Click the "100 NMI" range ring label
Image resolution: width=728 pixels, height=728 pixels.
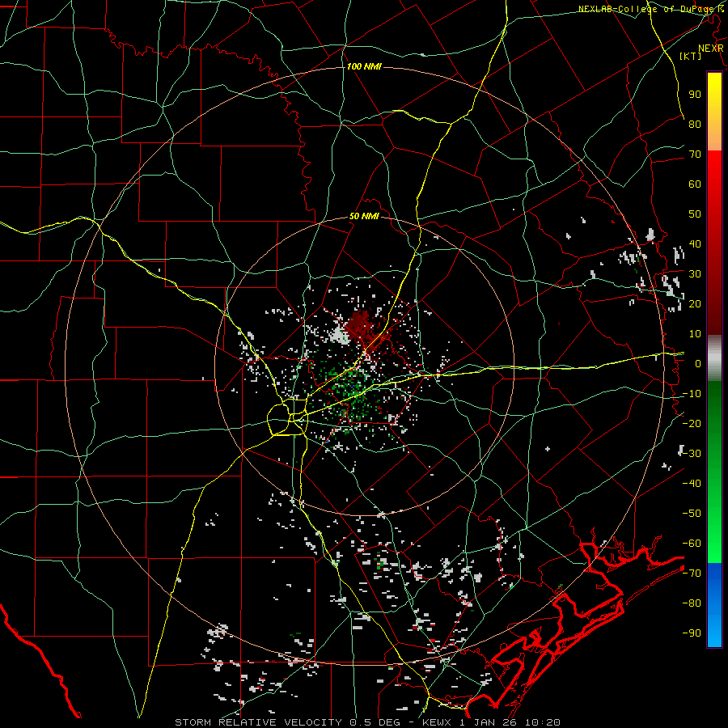[364, 67]
